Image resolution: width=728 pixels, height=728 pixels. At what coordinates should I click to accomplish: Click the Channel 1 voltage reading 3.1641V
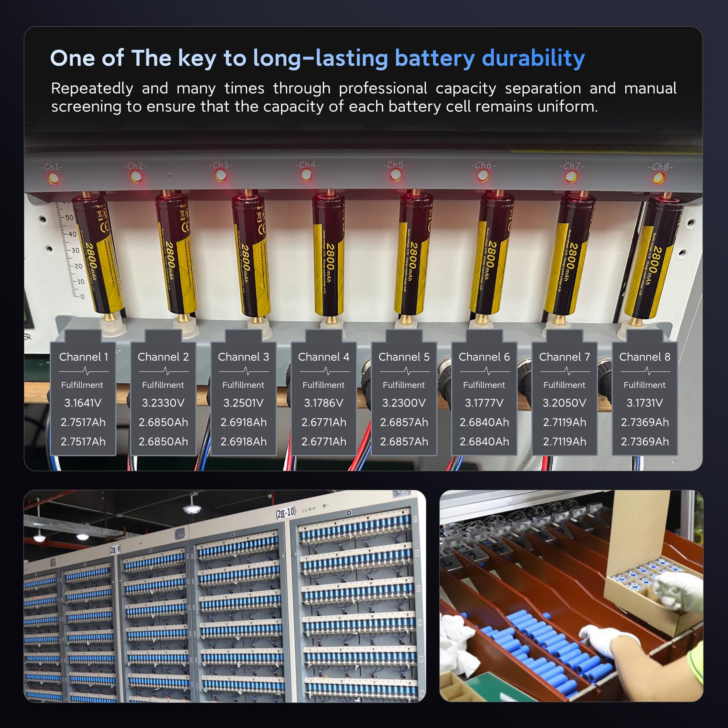[x=83, y=403]
